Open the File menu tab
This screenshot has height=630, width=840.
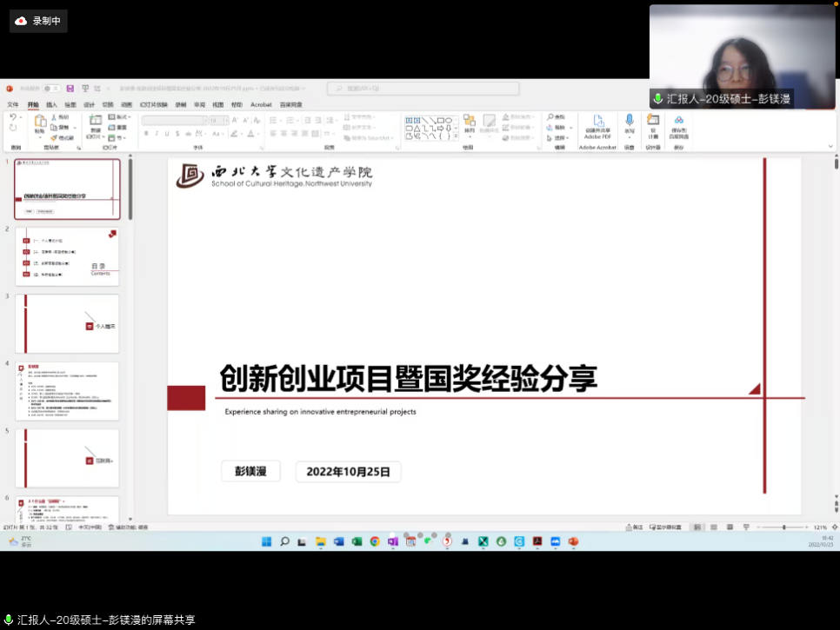coord(13,104)
